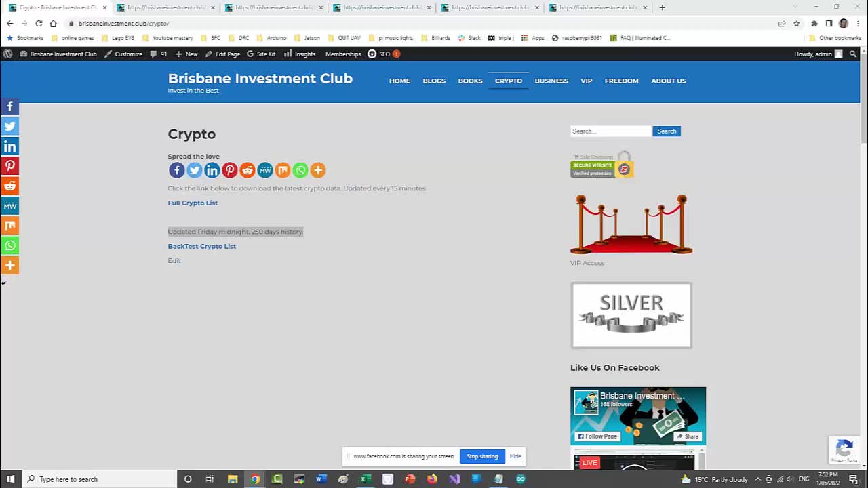Screen dimensions: 868x488
Task: Open the BOOKS menu item
Action: pyautogui.click(x=470, y=81)
